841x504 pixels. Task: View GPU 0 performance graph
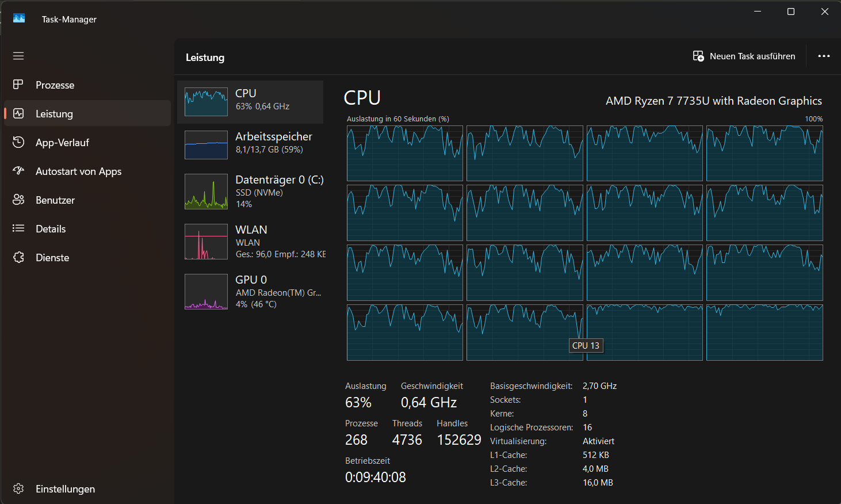point(250,292)
